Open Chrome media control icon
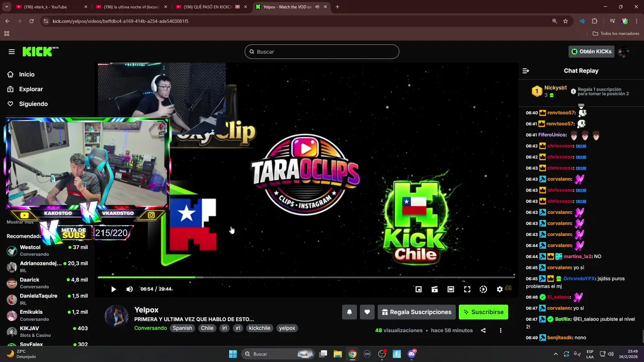 [x=612, y=21]
